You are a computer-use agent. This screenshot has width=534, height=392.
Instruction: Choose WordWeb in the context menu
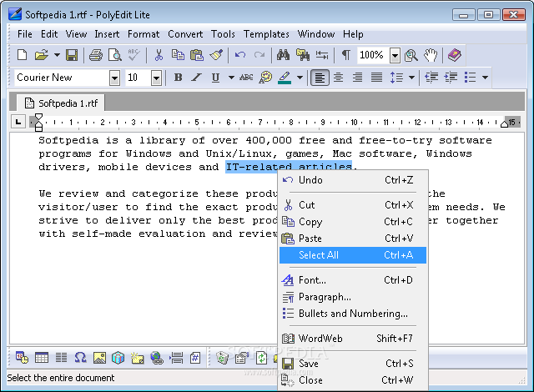tap(353, 339)
